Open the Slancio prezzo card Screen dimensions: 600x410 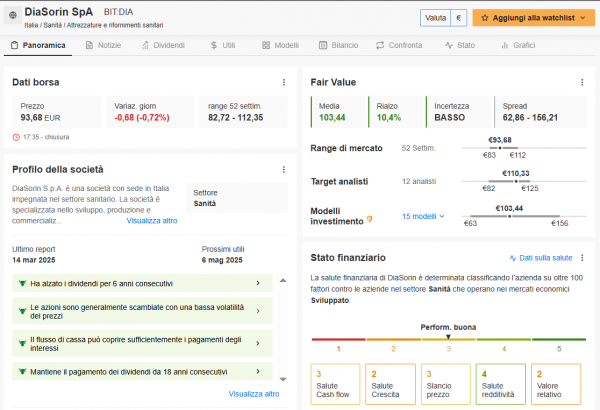point(445,384)
